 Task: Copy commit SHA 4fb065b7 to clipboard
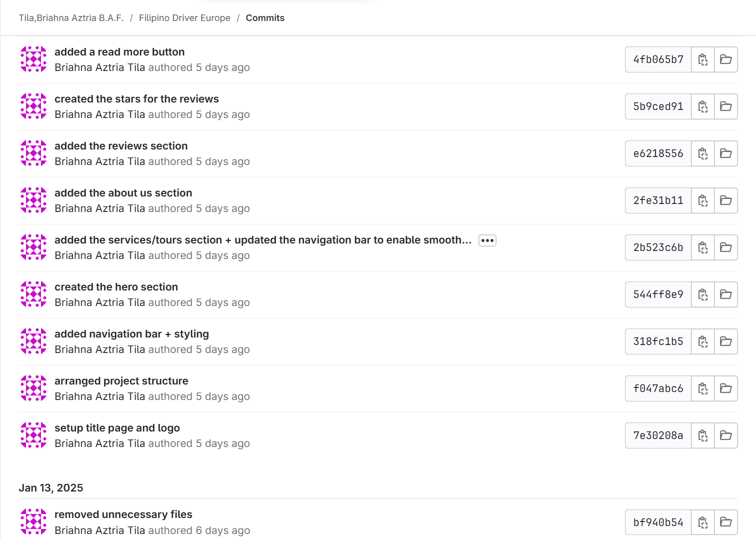coord(702,59)
